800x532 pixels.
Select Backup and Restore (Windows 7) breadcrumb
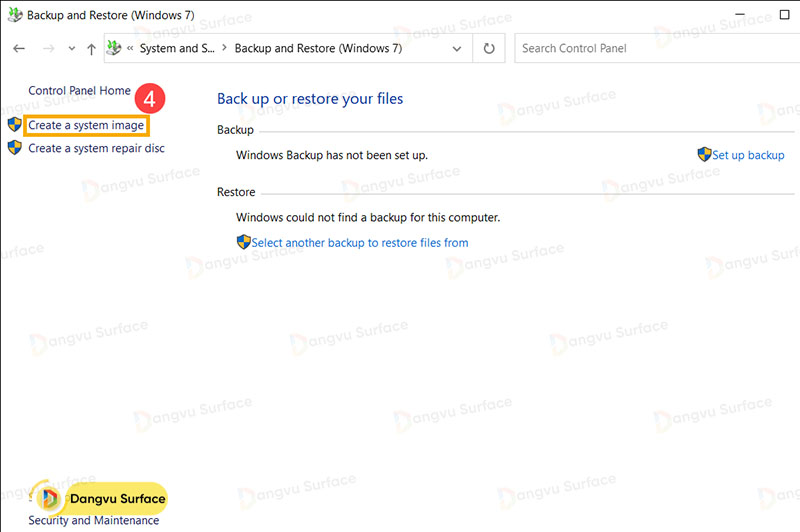pos(318,48)
